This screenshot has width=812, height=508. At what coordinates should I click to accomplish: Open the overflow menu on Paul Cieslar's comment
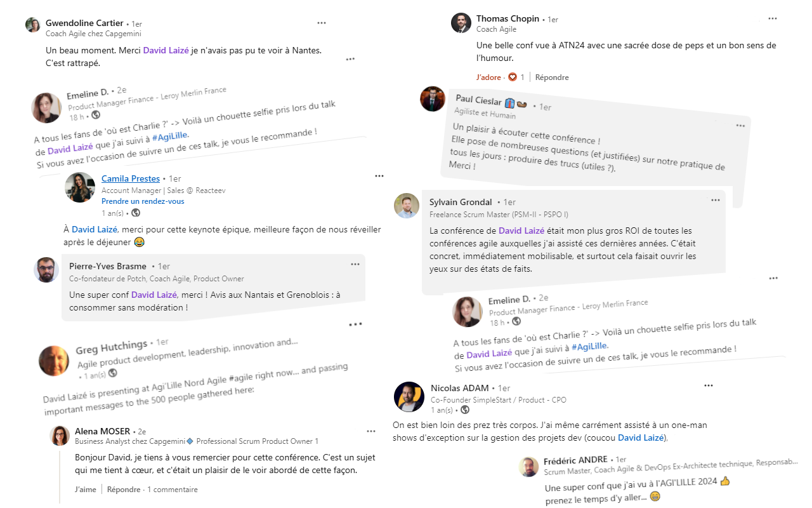click(x=740, y=126)
